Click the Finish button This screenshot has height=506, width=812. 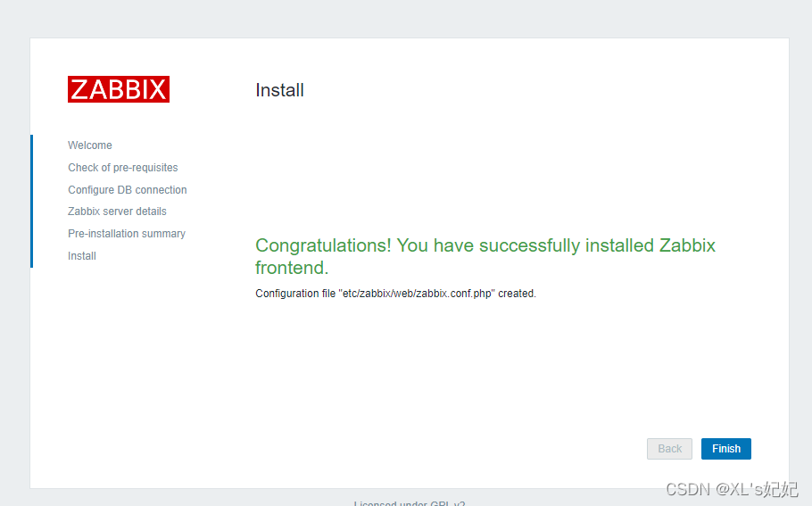click(726, 449)
